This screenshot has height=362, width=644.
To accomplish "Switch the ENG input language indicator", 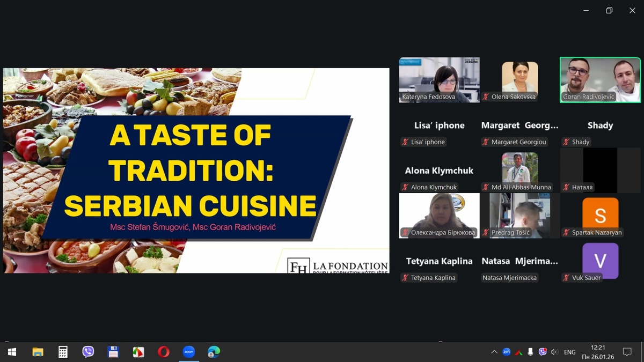I will [x=570, y=352].
